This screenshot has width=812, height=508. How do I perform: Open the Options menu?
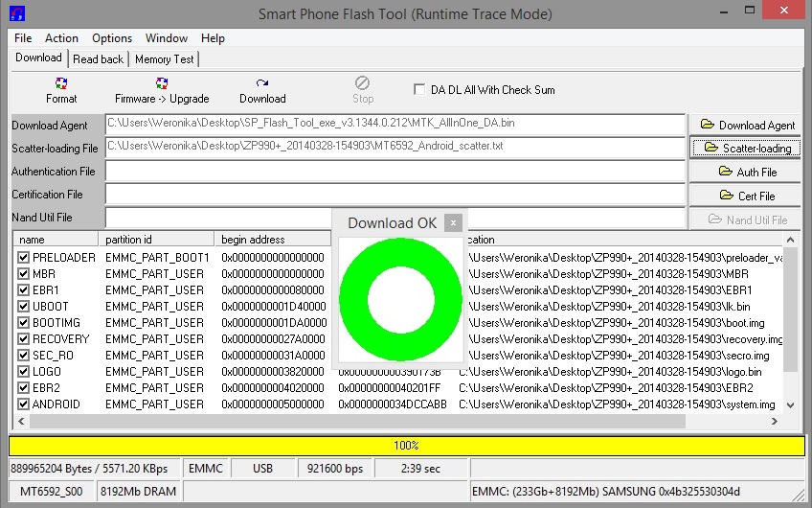112,38
